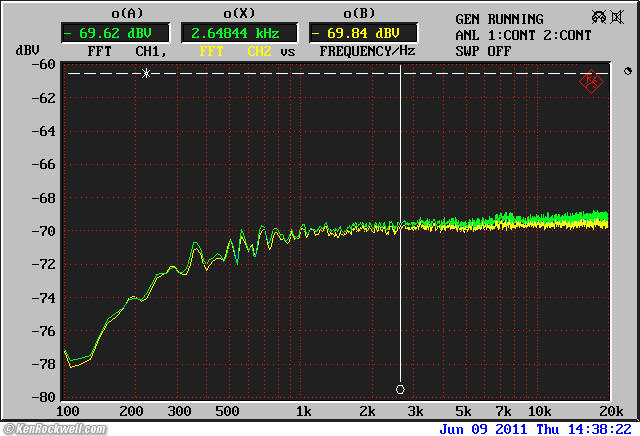
Task: Click the small diamond marker right of graph
Action: point(628,71)
